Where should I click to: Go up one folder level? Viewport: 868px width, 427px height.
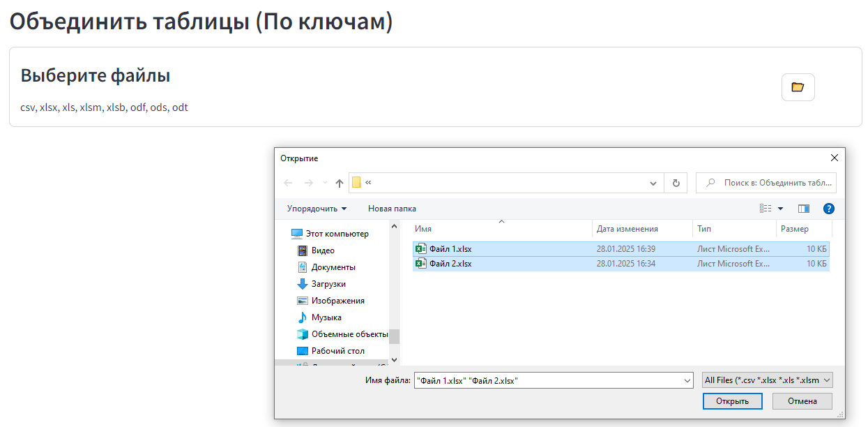point(340,183)
